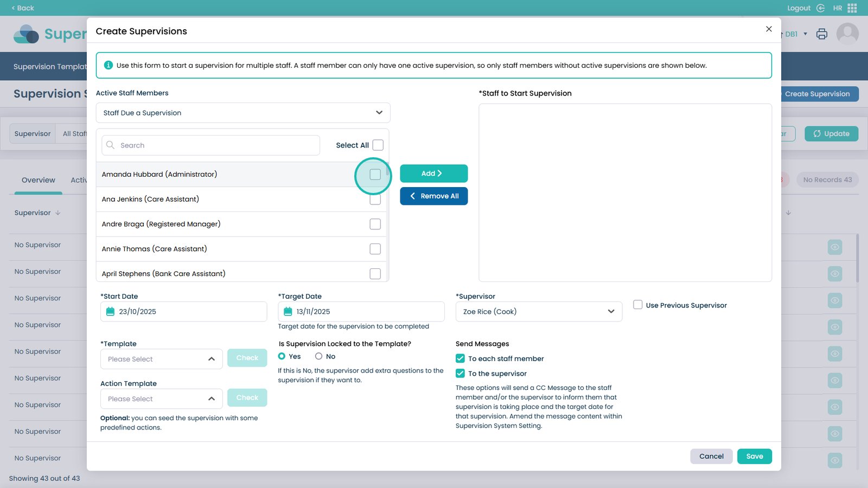Open the Template Please Select dropdown
Image resolution: width=868 pixels, height=488 pixels.
pos(161,359)
